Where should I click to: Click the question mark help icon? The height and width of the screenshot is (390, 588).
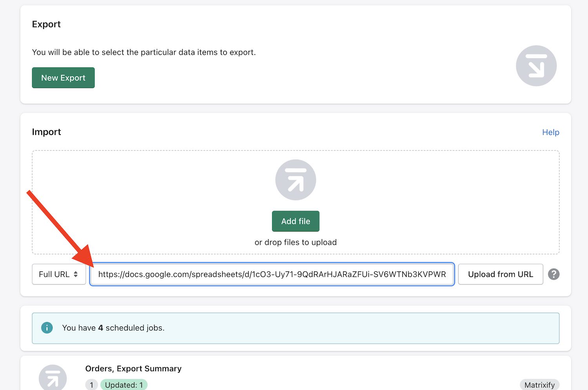[554, 274]
